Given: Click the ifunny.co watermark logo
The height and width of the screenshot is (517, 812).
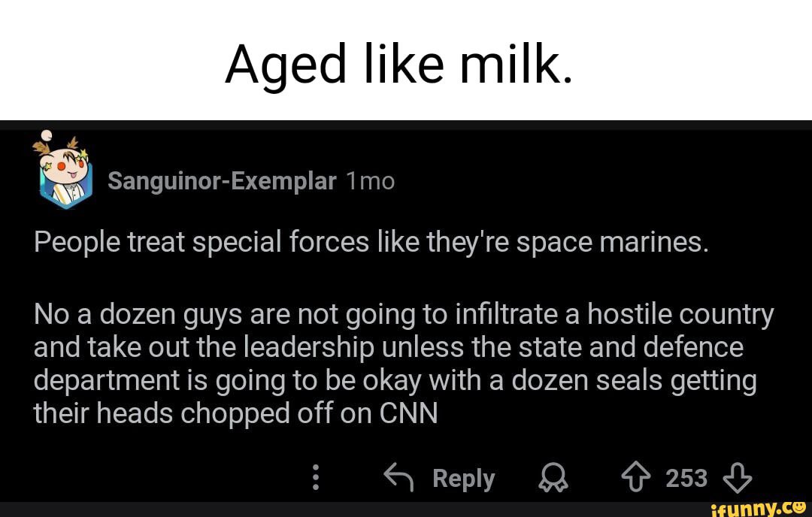Looking at the screenshot, I should coord(758,507).
